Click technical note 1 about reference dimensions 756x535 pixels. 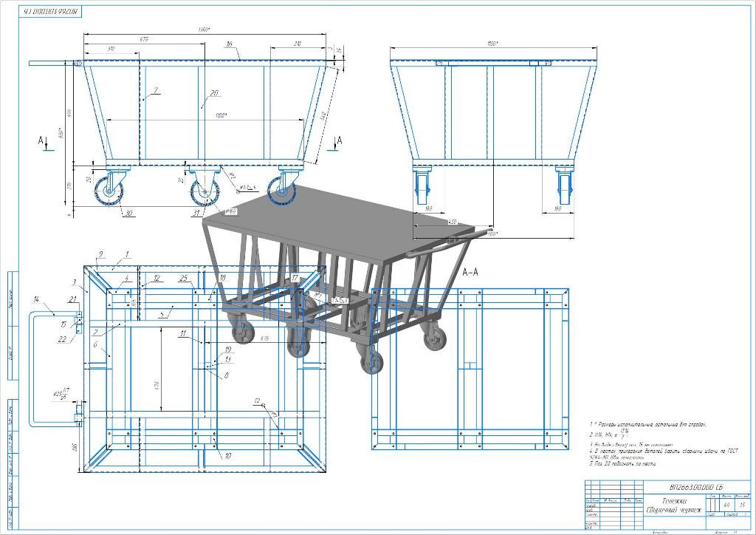(648, 424)
